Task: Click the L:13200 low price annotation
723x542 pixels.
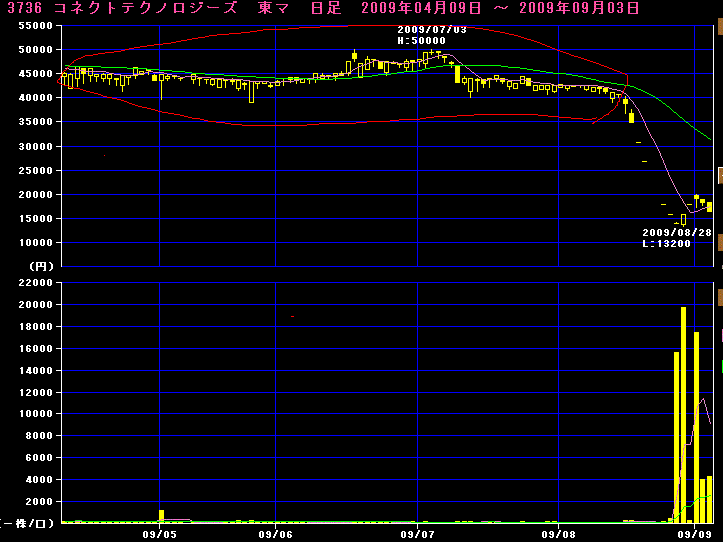Action: (665, 243)
